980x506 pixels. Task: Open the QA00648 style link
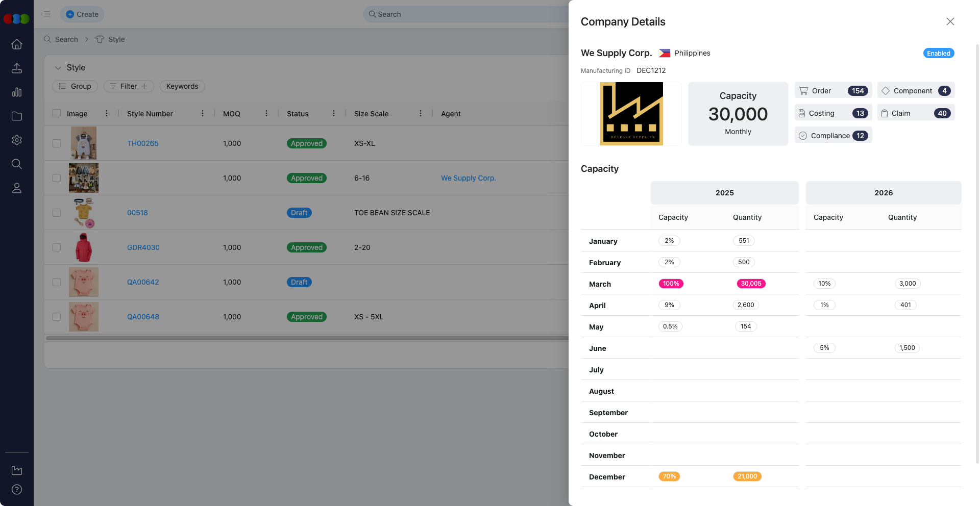(143, 317)
